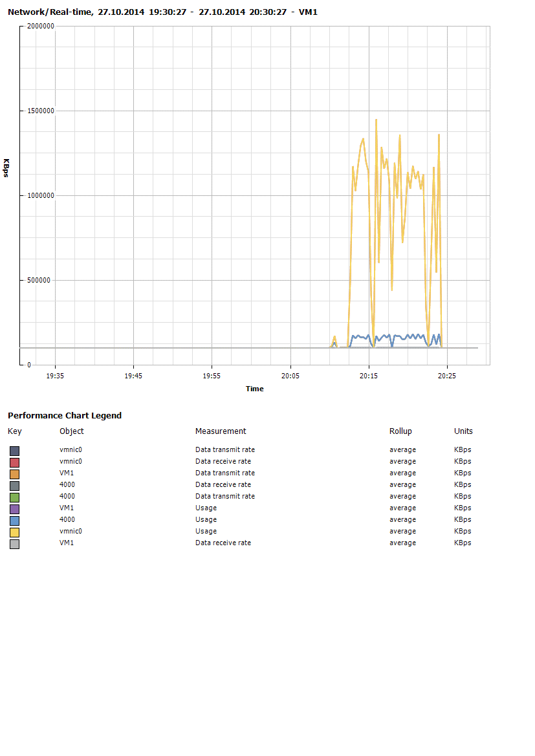The height and width of the screenshot is (756, 535).
Task: Click 'Data transmit rate' in the first vmnic0 row
Action: click(x=225, y=449)
